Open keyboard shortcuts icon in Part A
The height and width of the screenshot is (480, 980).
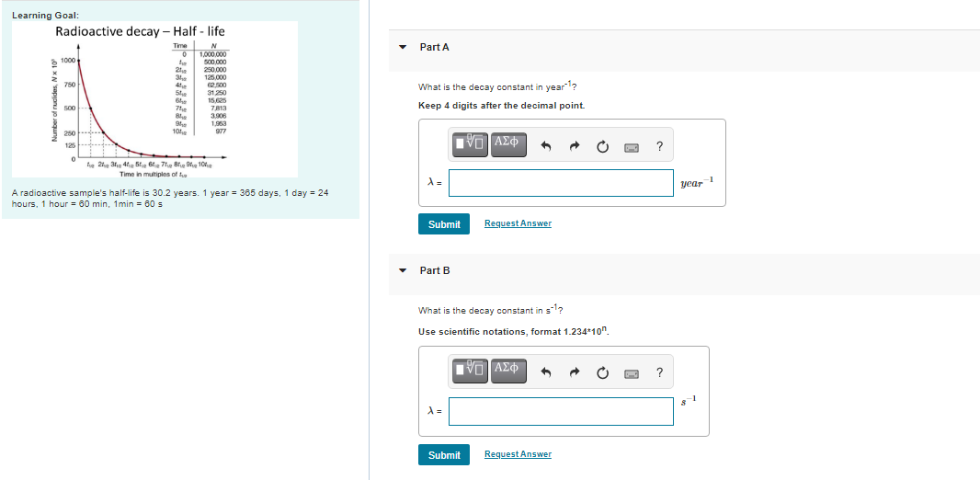pos(632,147)
